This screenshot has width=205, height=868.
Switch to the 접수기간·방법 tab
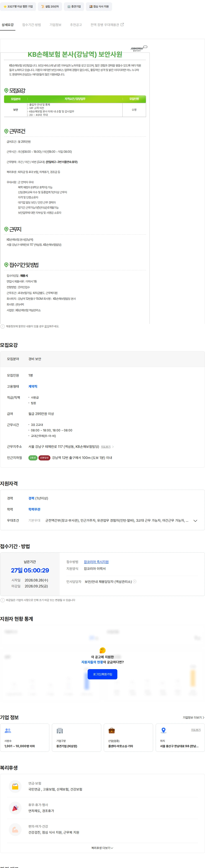coord(31,25)
